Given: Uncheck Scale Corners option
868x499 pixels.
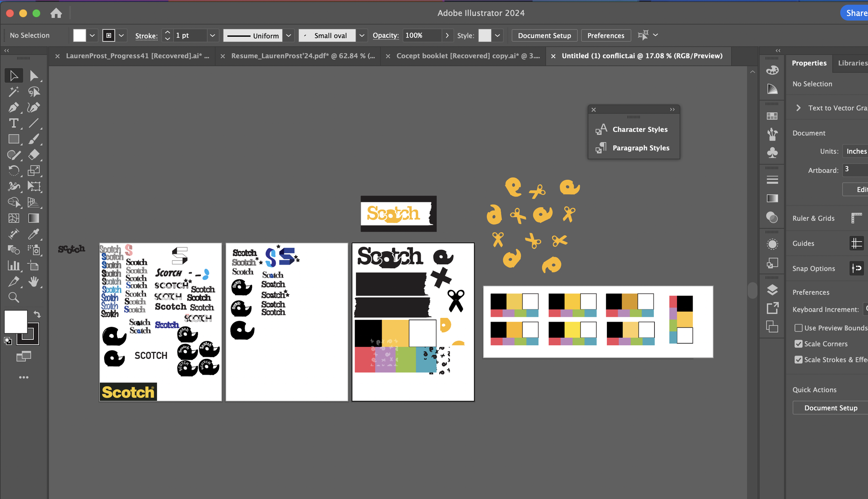Looking at the screenshot, I should [798, 344].
